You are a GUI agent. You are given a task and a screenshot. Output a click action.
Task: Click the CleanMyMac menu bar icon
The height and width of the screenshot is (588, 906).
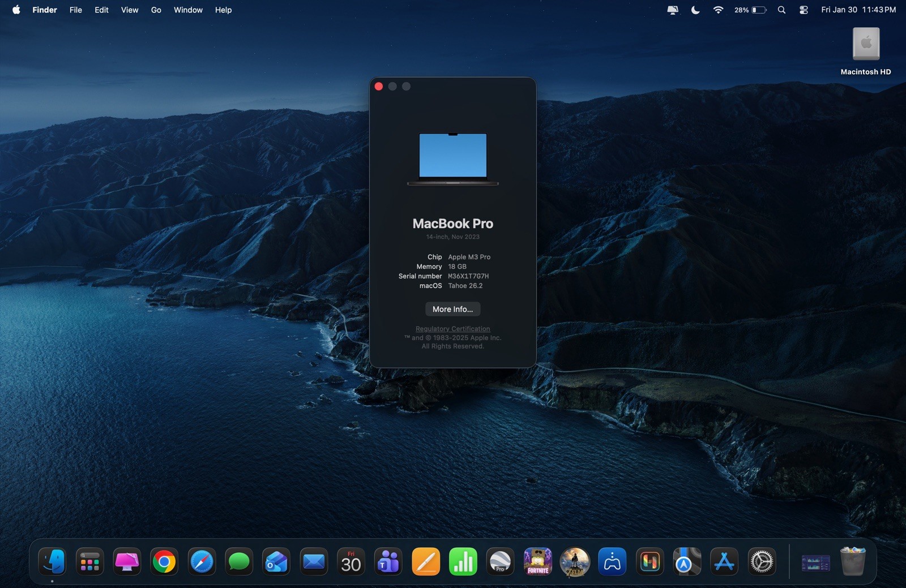[673, 10]
